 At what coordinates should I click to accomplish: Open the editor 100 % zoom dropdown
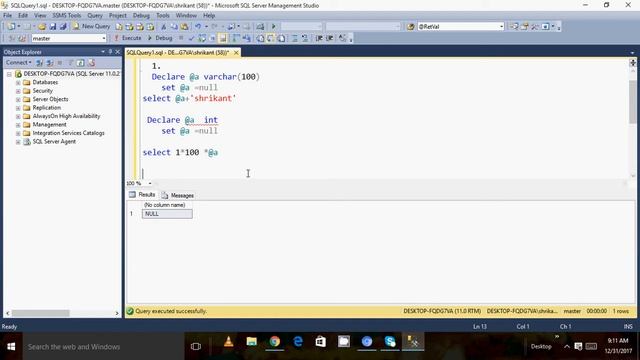pos(150,183)
